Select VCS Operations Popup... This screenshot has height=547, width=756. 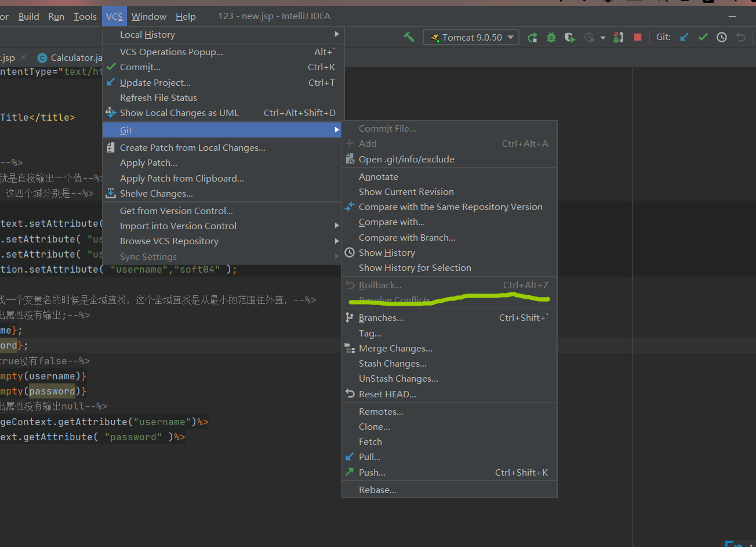pyautogui.click(x=223, y=52)
